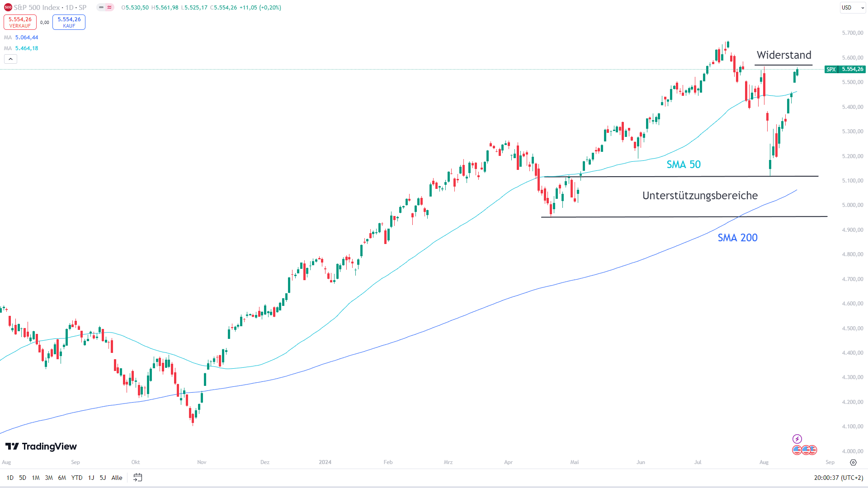The width and height of the screenshot is (868, 488).
Task: Click the leftmost US flag economic event icon
Action: (x=797, y=450)
